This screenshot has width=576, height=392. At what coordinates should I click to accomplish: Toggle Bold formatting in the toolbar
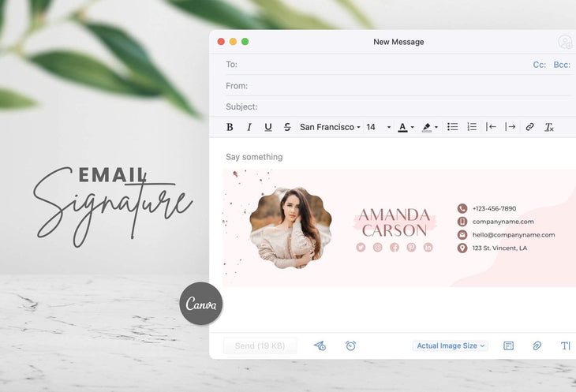230,127
